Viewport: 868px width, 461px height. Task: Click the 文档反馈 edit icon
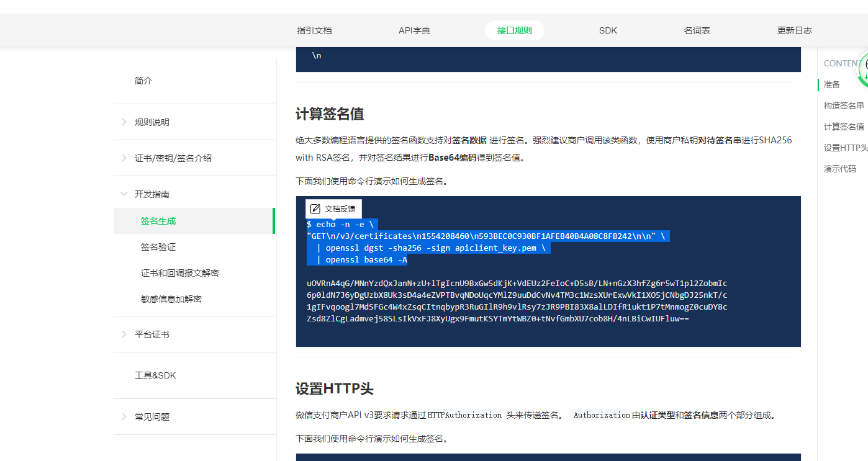click(x=315, y=208)
